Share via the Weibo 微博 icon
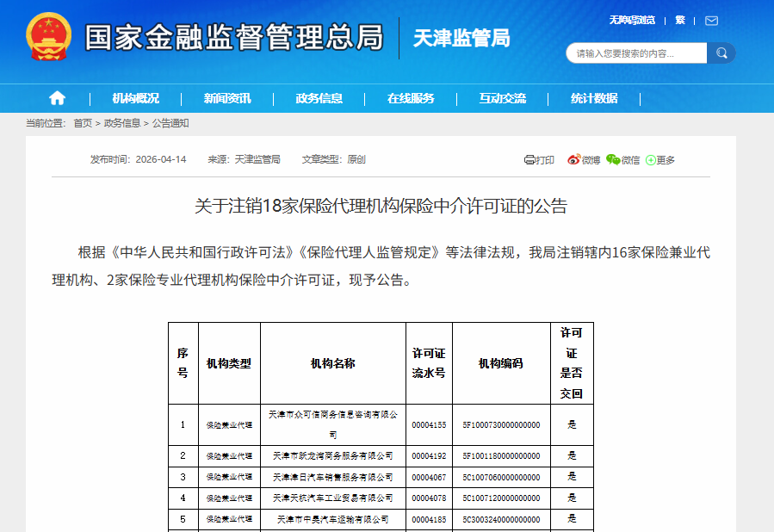The height and width of the screenshot is (532, 774). click(x=573, y=160)
